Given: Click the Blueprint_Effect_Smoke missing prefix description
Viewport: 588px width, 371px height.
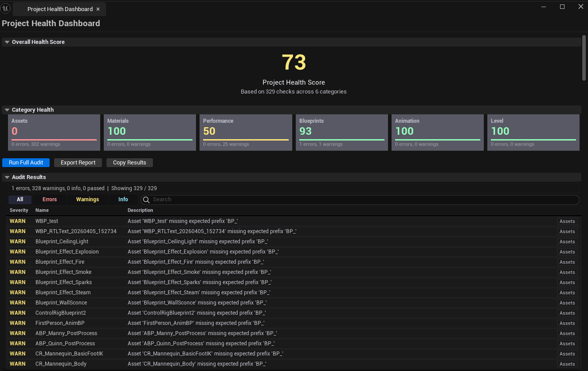Looking at the screenshot, I should (200, 272).
